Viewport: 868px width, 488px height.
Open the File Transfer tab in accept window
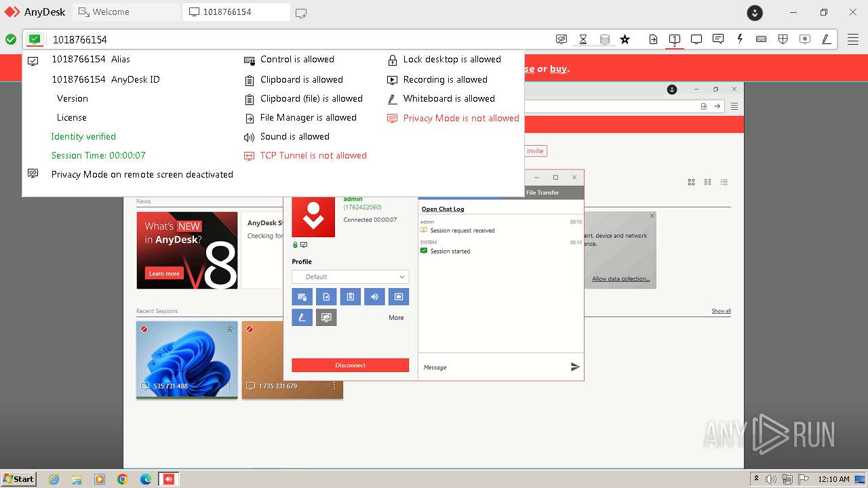coord(542,192)
